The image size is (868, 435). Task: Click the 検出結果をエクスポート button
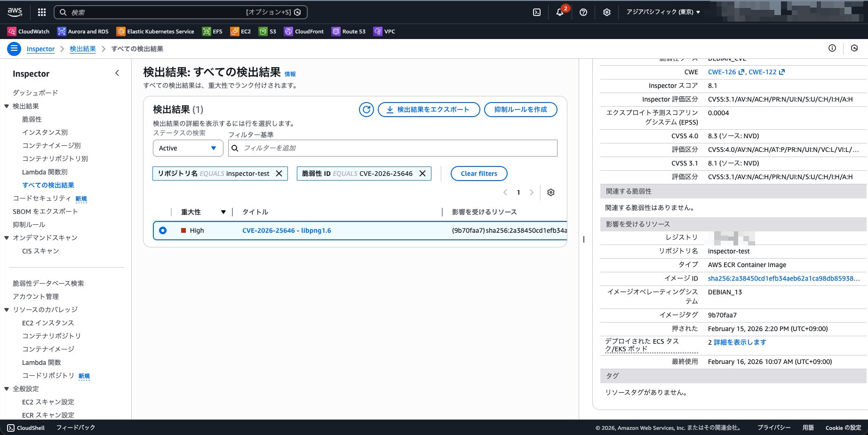429,110
